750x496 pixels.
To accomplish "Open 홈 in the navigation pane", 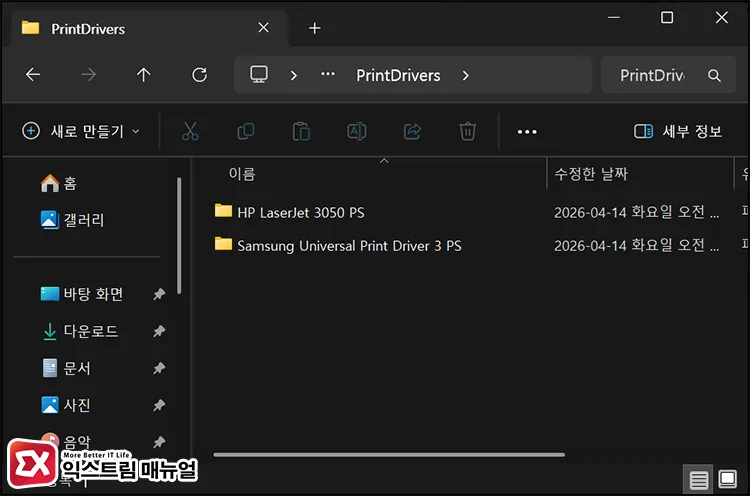I will pyautogui.click(x=59, y=183).
